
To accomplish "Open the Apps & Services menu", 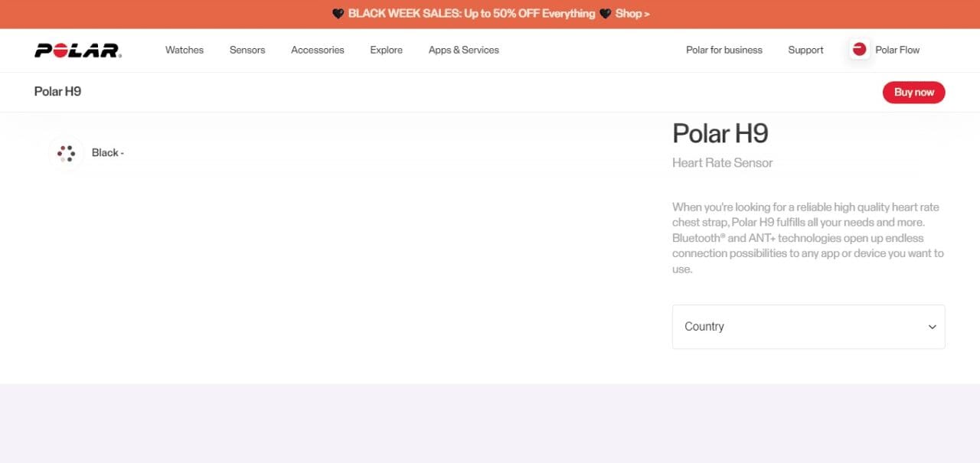I will (x=464, y=50).
